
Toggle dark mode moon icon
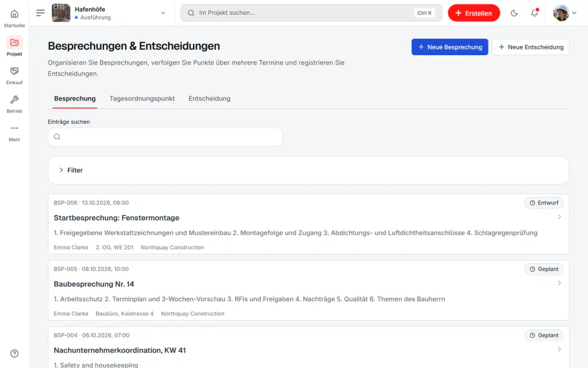(x=514, y=13)
